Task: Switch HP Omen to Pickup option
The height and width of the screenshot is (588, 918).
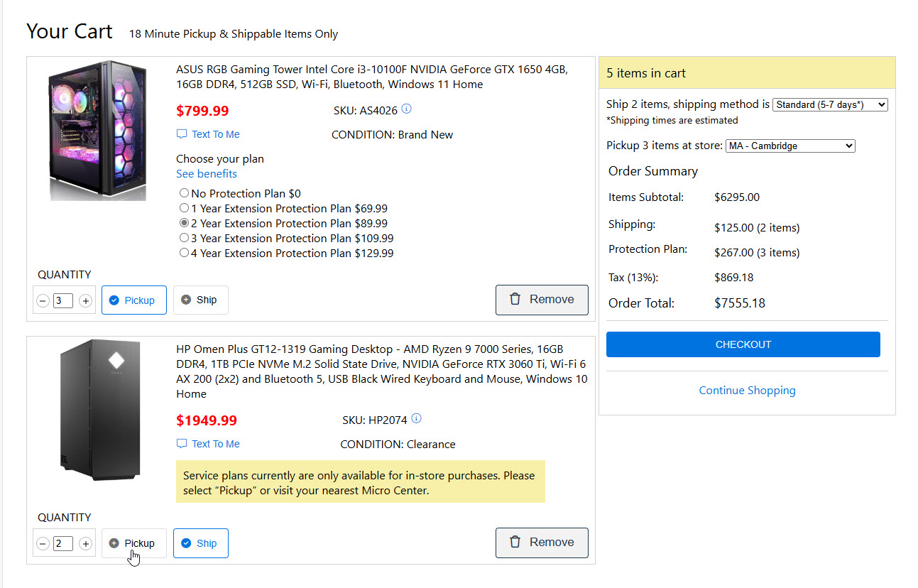Action: (x=133, y=543)
